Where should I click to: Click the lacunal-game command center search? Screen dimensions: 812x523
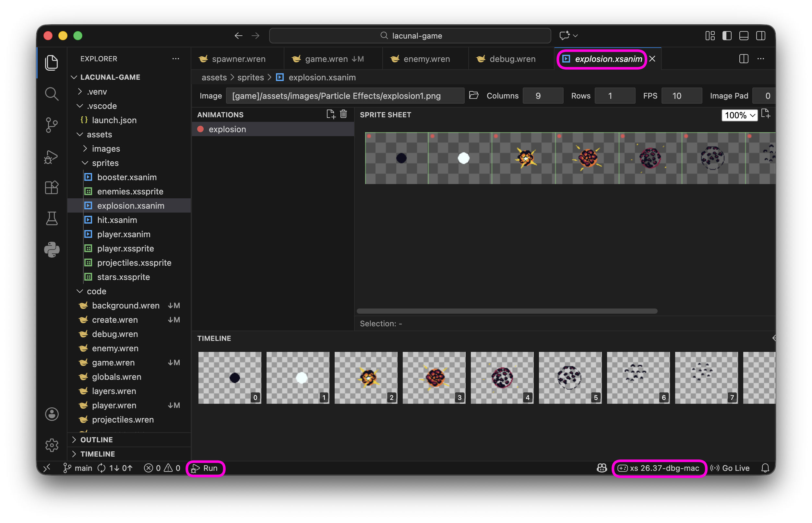click(410, 36)
